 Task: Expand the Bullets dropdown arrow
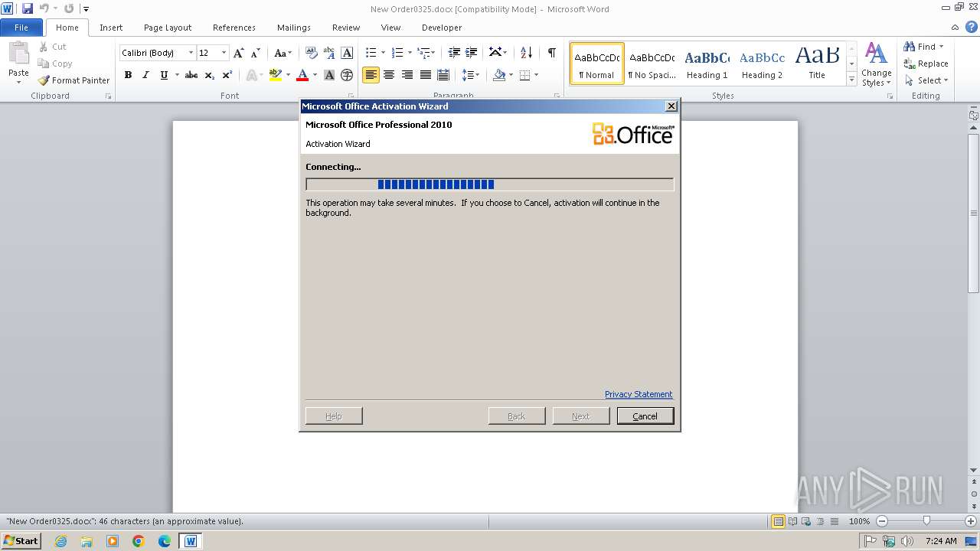click(384, 53)
